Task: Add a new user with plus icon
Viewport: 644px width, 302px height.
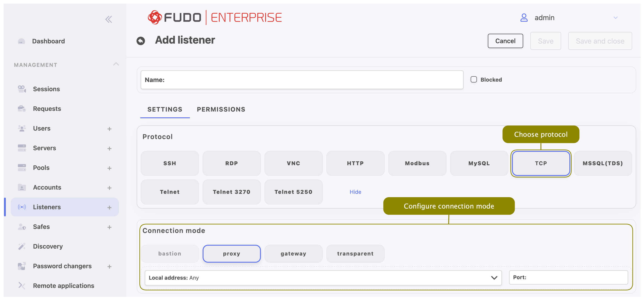Action: point(109,129)
